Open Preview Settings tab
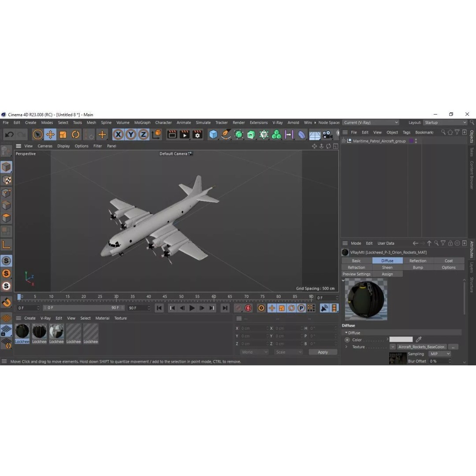 coord(357,274)
